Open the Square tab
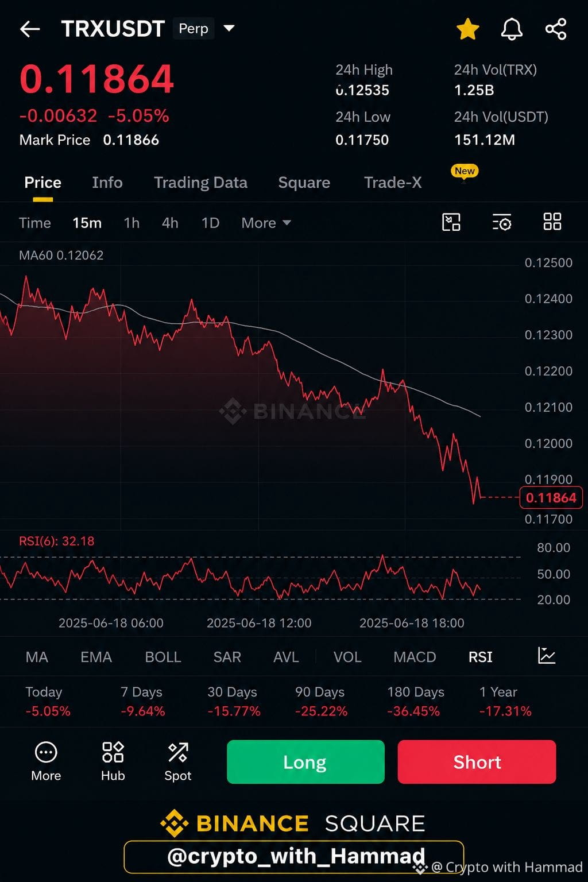The width and height of the screenshot is (588, 882). pos(304,183)
